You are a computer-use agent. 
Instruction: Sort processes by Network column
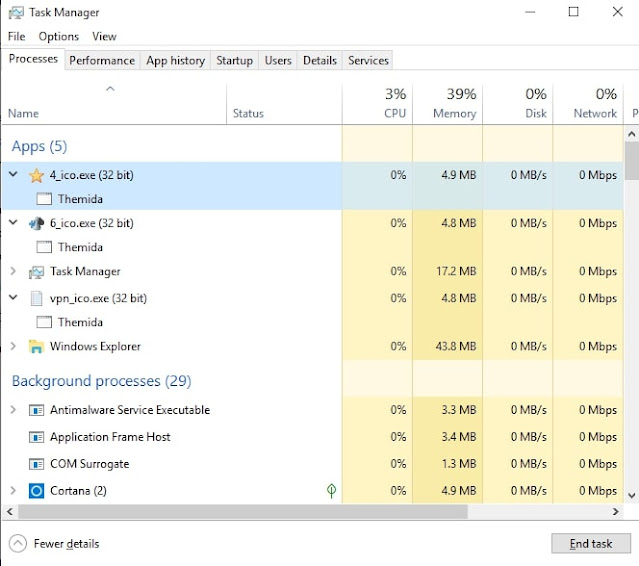tap(588, 104)
